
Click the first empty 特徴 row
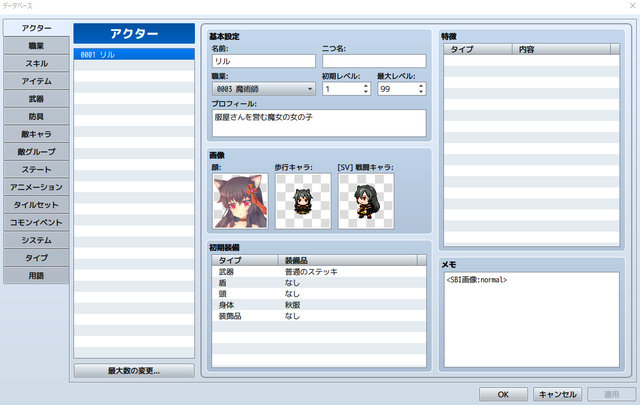[531, 60]
